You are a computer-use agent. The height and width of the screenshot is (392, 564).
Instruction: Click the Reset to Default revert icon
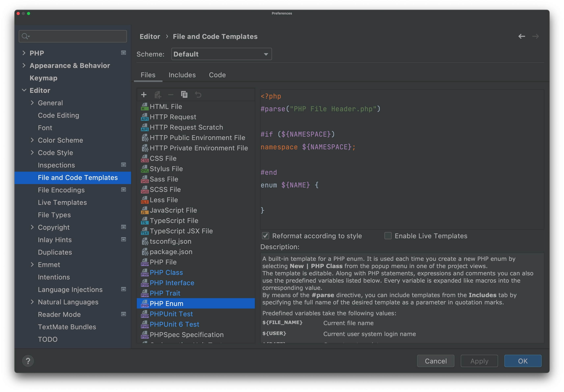(x=198, y=95)
